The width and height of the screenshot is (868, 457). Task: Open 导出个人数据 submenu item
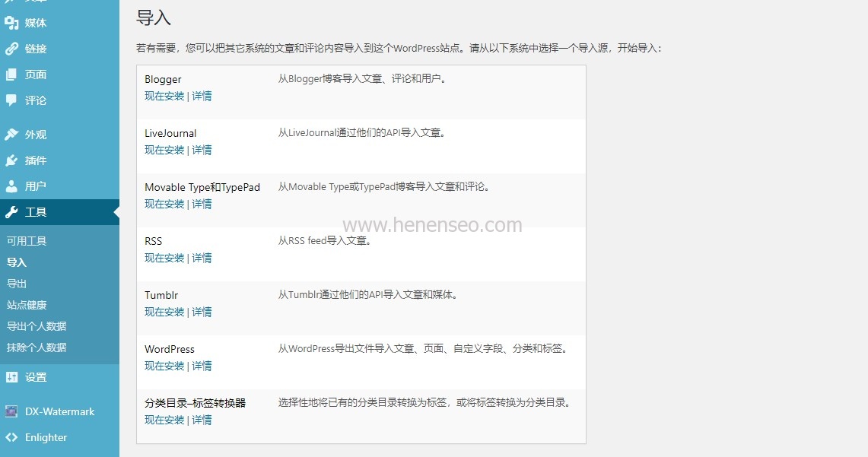coord(37,326)
